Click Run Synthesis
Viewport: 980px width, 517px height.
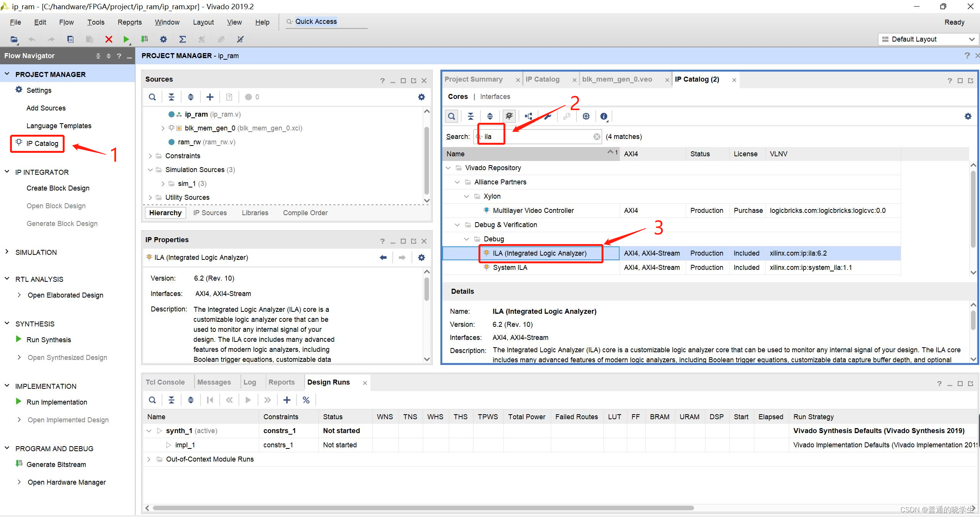[48, 340]
